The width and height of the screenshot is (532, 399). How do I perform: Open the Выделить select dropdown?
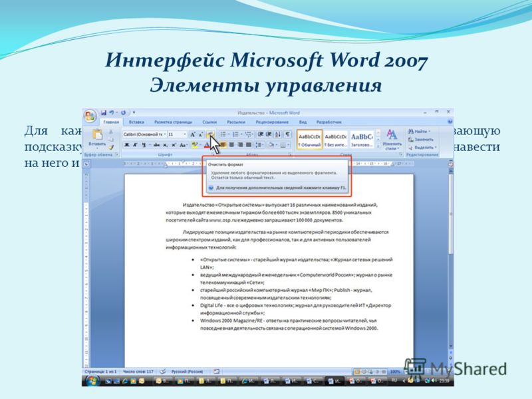tap(423, 148)
